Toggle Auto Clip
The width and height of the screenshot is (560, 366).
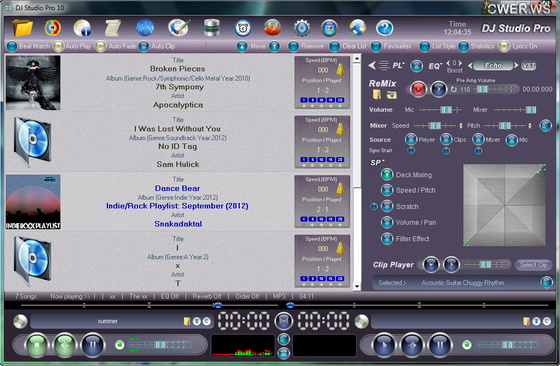144,46
